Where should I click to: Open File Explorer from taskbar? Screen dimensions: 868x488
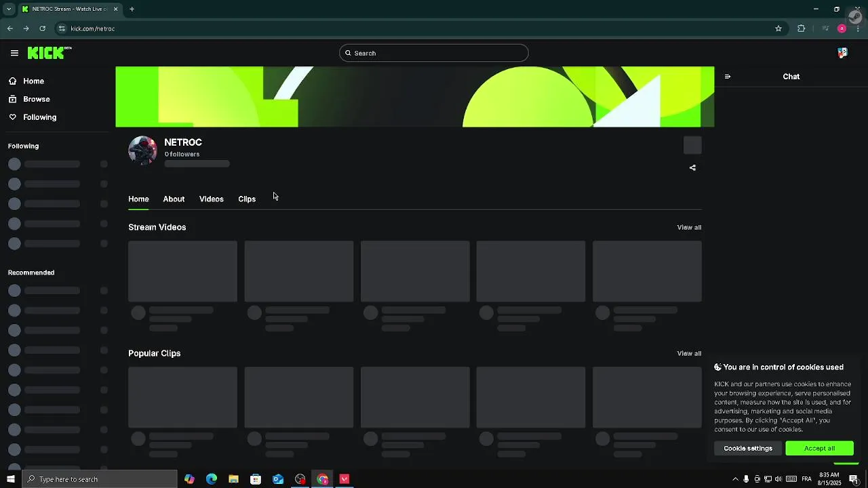click(233, 479)
